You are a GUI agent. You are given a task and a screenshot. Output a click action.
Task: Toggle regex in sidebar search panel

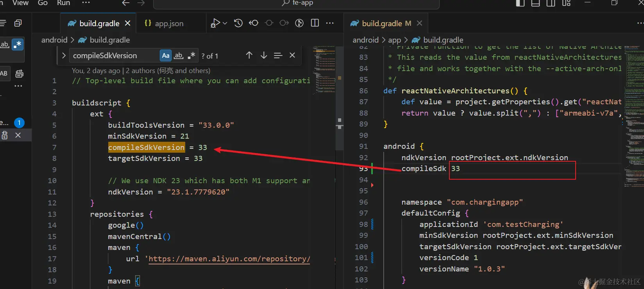pyautogui.click(x=18, y=45)
